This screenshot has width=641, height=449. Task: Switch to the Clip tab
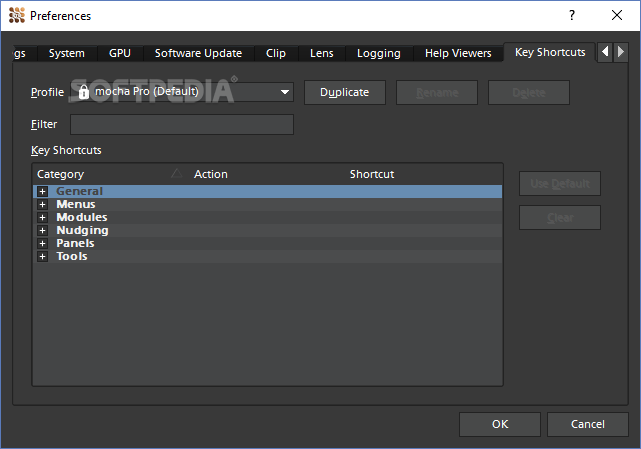coord(276,53)
